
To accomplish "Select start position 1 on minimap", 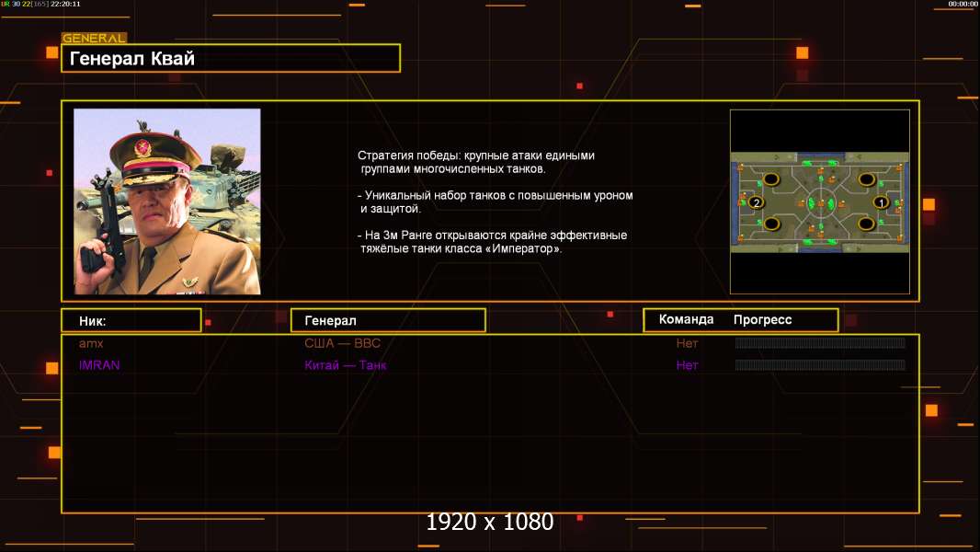I will (881, 202).
